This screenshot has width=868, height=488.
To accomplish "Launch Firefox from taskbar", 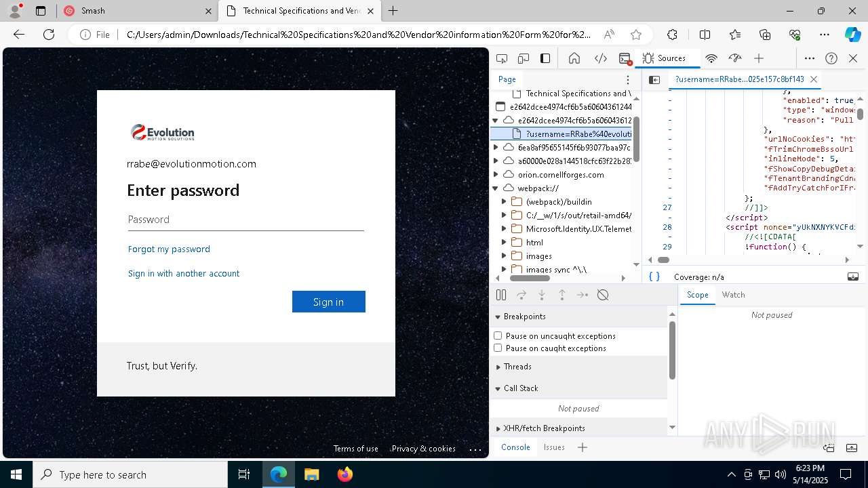I will pos(345,474).
